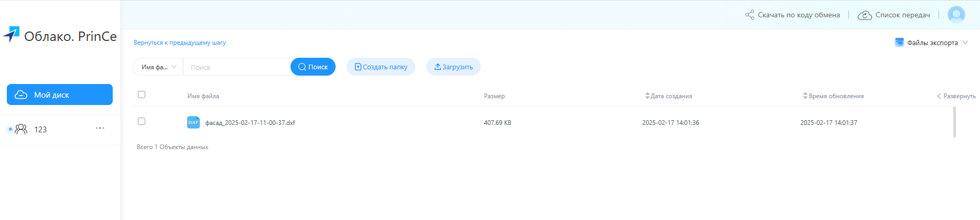Screen dimensions: 980x220
Task: Click the 407.69 KB size cell
Action: (x=498, y=123)
